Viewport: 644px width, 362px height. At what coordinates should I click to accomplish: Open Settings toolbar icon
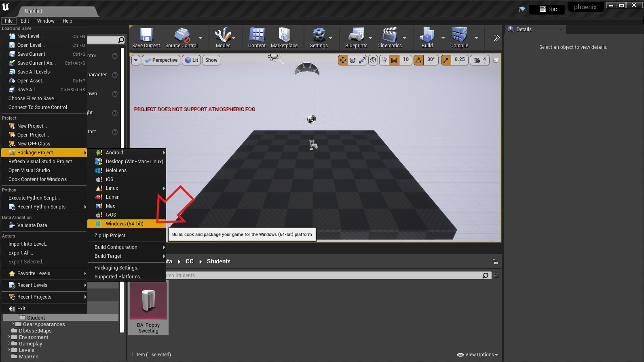[319, 38]
